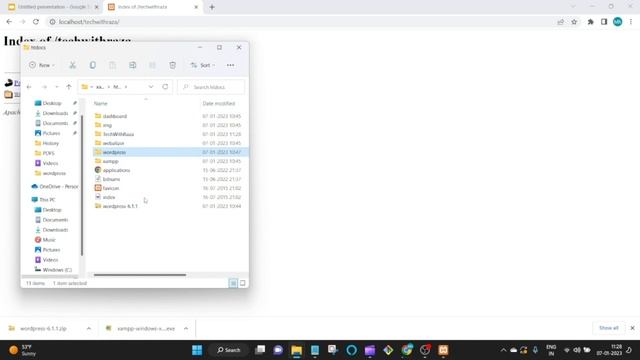Switch to the Untitled presentation Chrome tab
640x360 pixels.
54,7
